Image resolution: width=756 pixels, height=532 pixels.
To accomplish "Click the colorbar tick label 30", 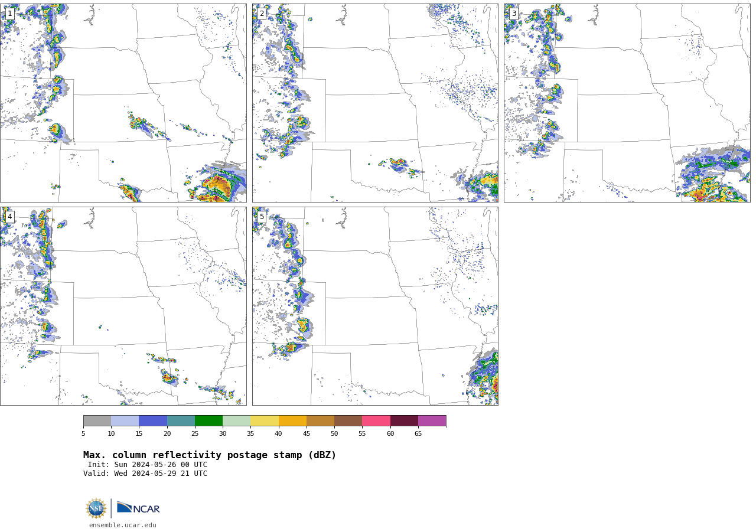I will (223, 433).
